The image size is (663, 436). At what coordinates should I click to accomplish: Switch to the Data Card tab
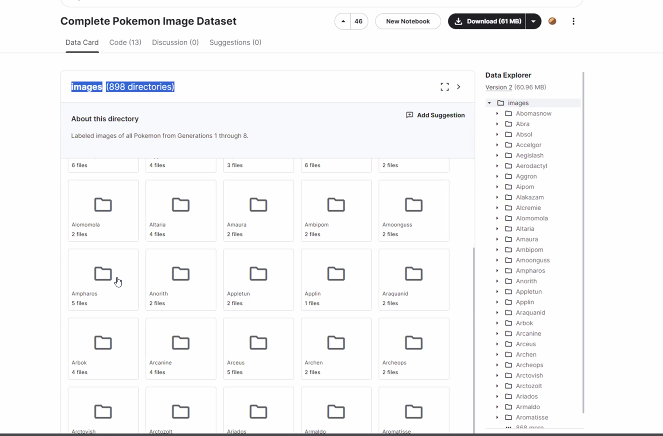coord(82,42)
